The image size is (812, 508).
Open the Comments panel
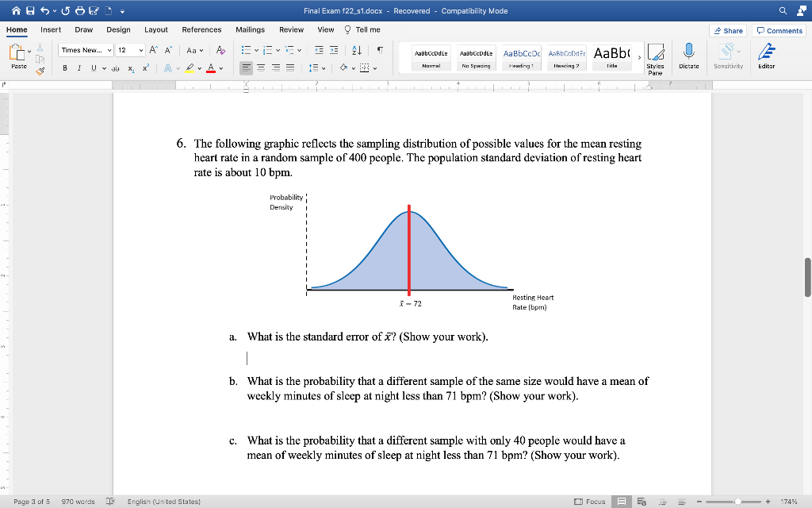[x=779, y=30]
